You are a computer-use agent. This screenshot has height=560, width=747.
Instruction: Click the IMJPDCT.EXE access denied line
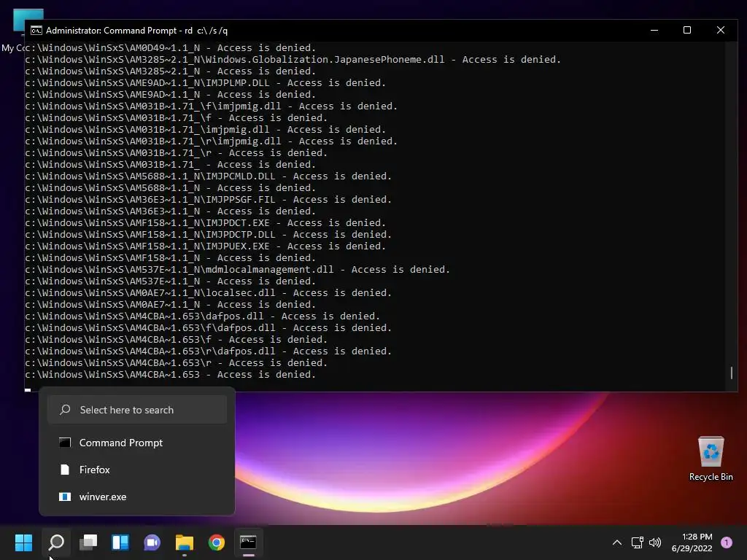pyautogui.click(x=205, y=223)
